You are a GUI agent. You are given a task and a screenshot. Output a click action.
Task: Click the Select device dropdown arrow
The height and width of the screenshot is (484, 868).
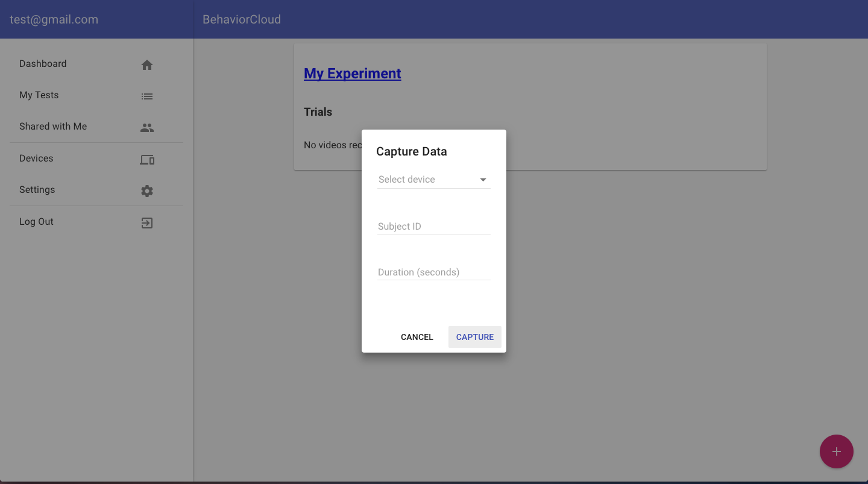point(483,180)
